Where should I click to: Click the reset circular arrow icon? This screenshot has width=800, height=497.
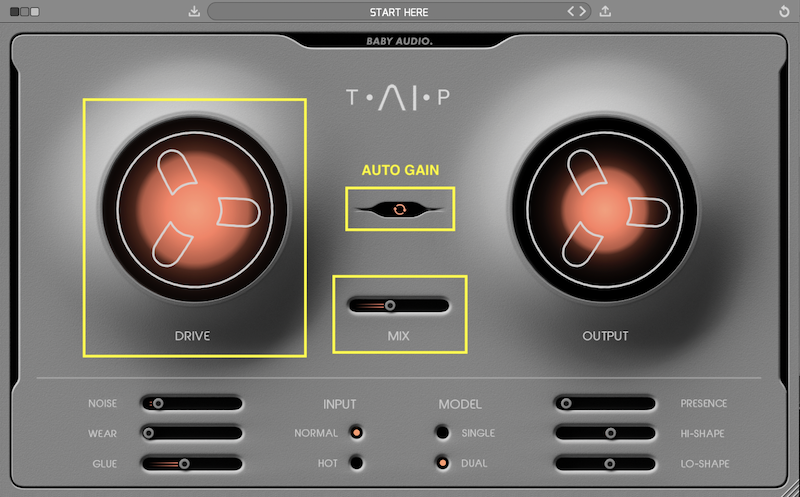[784, 11]
